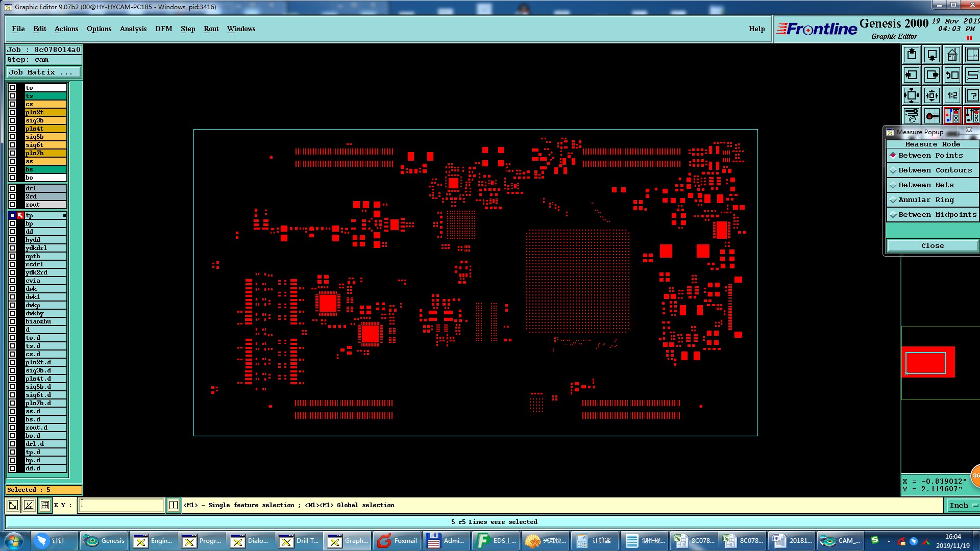Select the 'ydkdrl' layer row
The width and height of the screenshot is (980, 551).
[46, 248]
